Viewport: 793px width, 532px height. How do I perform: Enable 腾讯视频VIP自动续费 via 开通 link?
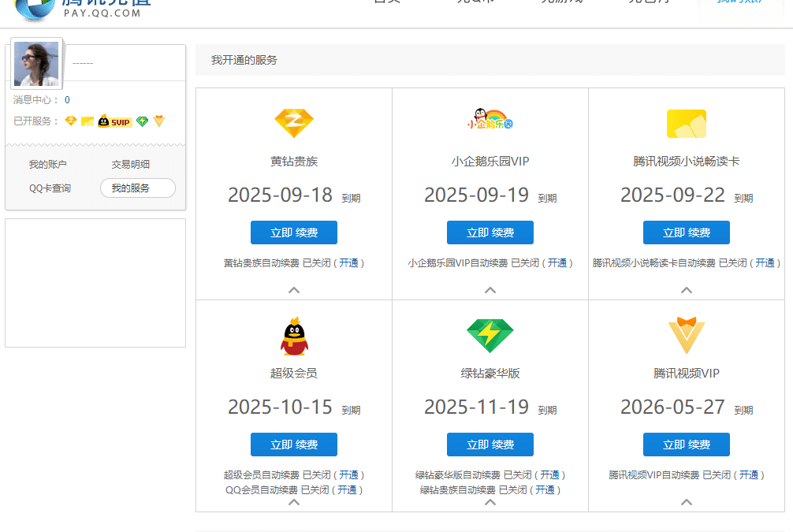(749, 474)
